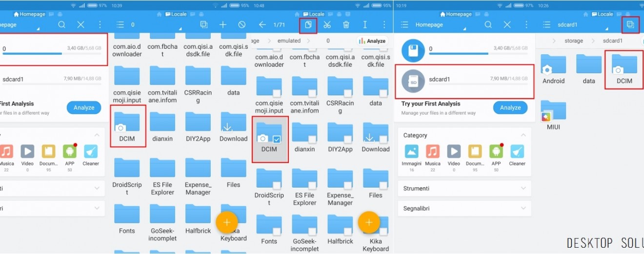
Task: Open the hamburger menu in the 10:19 Homepage panel
Action: 404,24
